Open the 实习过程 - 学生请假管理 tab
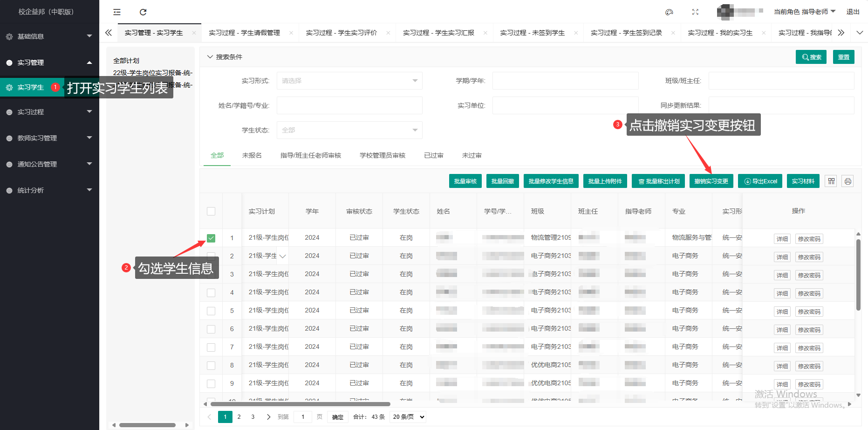868x430 pixels. coord(244,33)
